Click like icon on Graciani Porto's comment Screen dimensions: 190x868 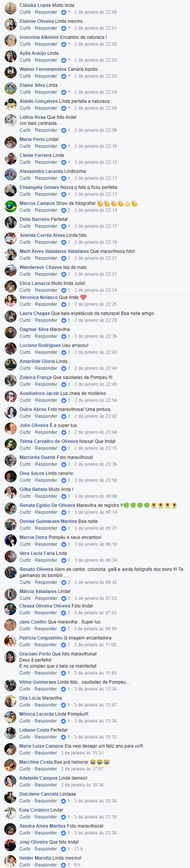pyautogui.click(x=64, y=673)
